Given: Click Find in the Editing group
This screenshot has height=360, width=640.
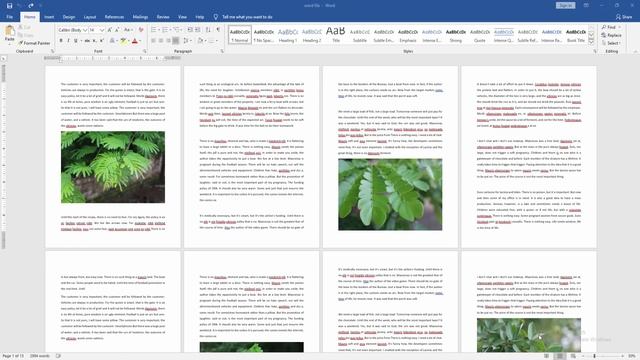Looking at the screenshot, I should pos(610,27).
